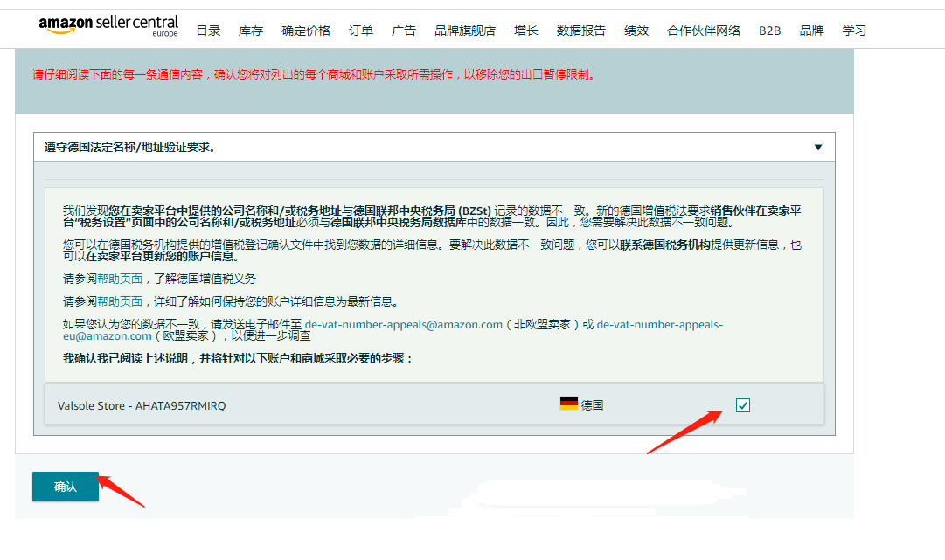
Task: Click the 德国 country label
Action: (x=592, y=406)
